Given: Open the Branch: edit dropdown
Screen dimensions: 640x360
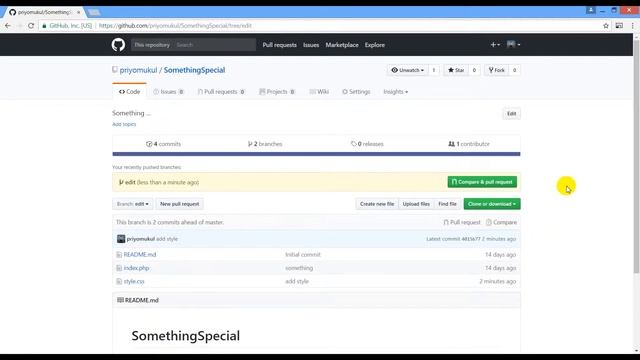Looking at the screenshot, I should coord(133,204).
